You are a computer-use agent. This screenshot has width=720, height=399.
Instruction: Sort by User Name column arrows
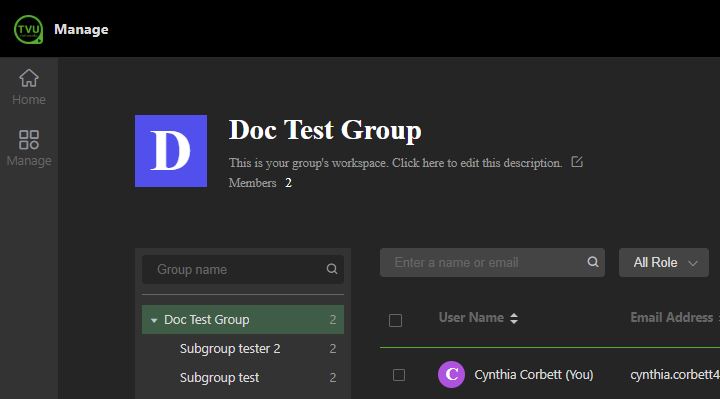click(514, 318)
